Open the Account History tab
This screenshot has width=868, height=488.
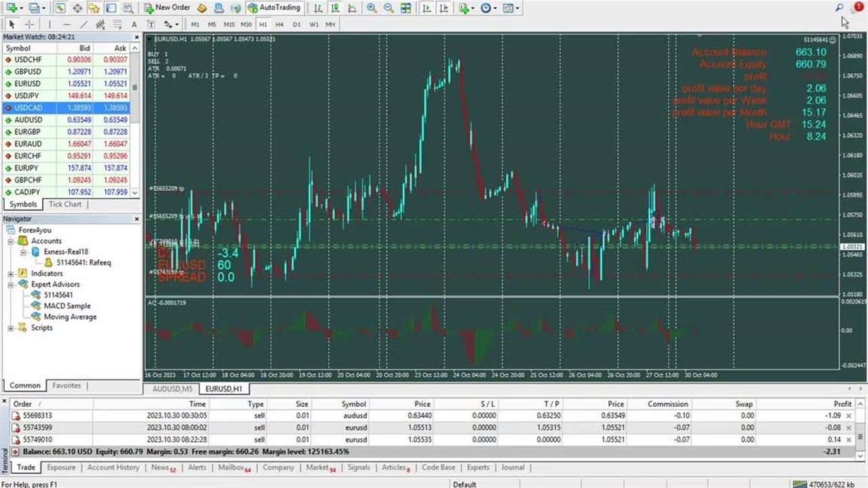tap(113, 468)
